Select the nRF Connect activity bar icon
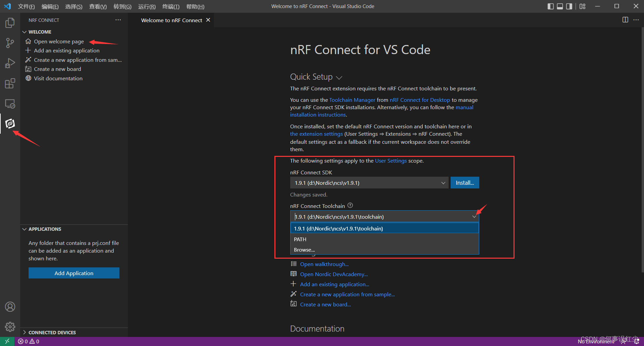 pyautogui.click(x=10, y=124)
